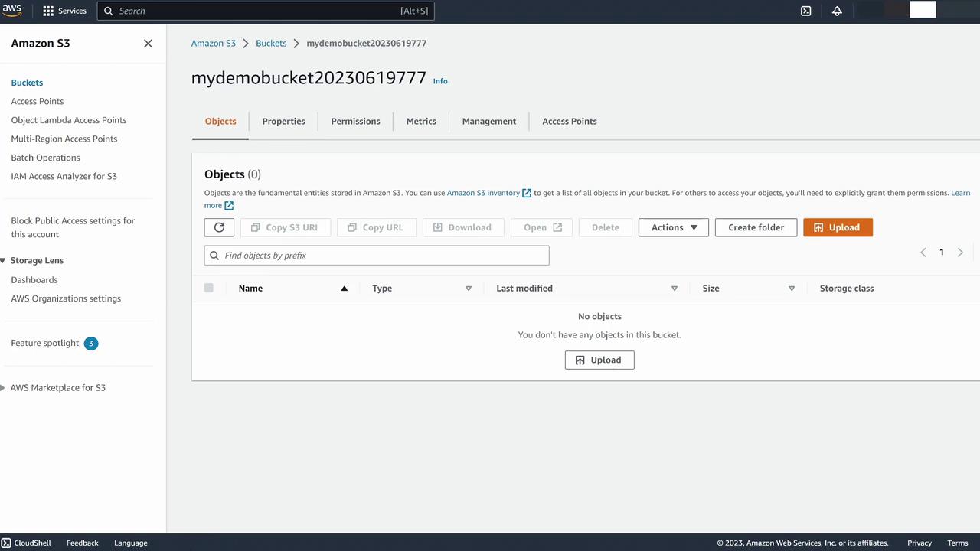Select page 1 in pagination
Viewport: 980px width, 551px height.
[942, 253]
